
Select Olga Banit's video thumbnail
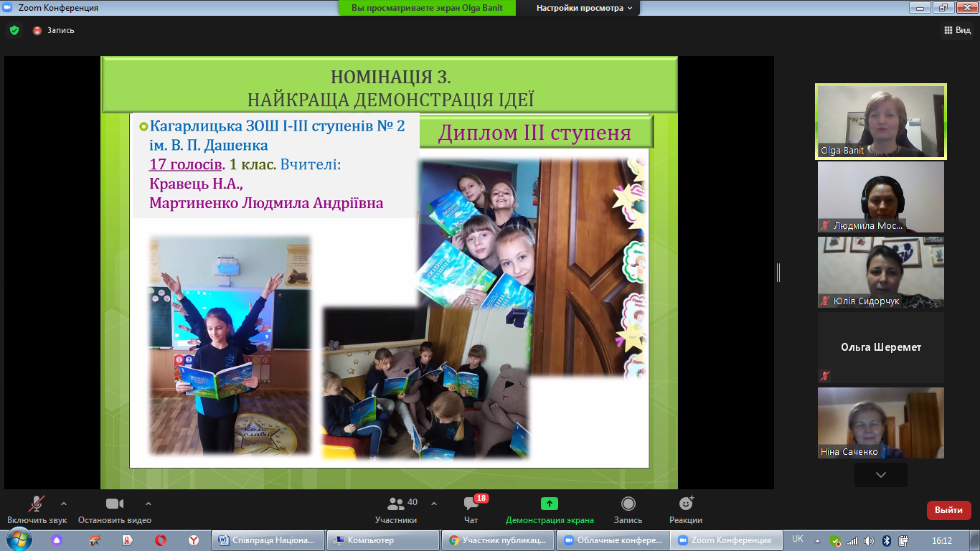(x=880, y=121)
